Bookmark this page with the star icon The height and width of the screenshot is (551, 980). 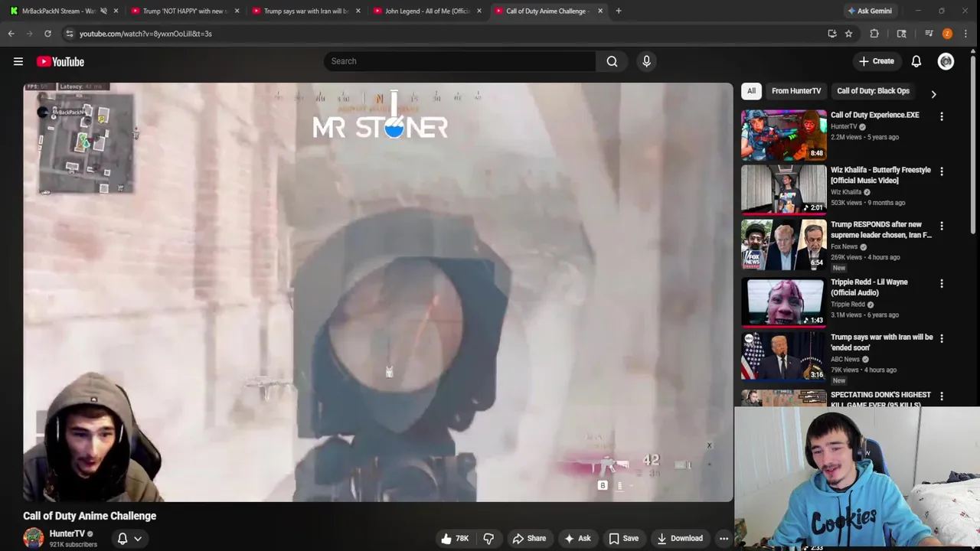tap(848, 34)
